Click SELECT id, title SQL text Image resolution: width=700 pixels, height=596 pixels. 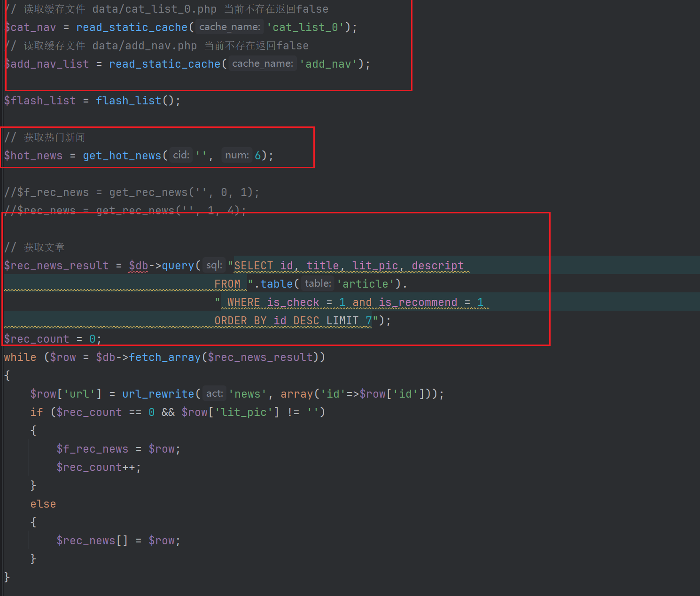coord(287,266)
